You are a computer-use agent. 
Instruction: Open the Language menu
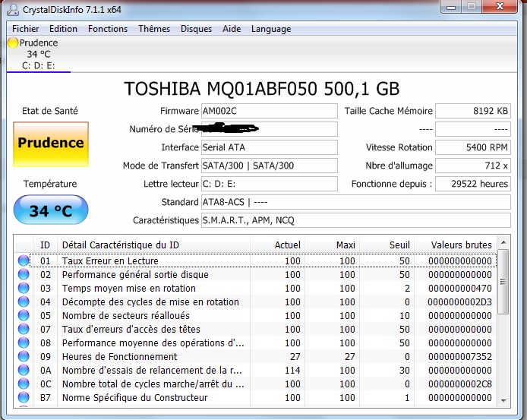pos(271,29)
